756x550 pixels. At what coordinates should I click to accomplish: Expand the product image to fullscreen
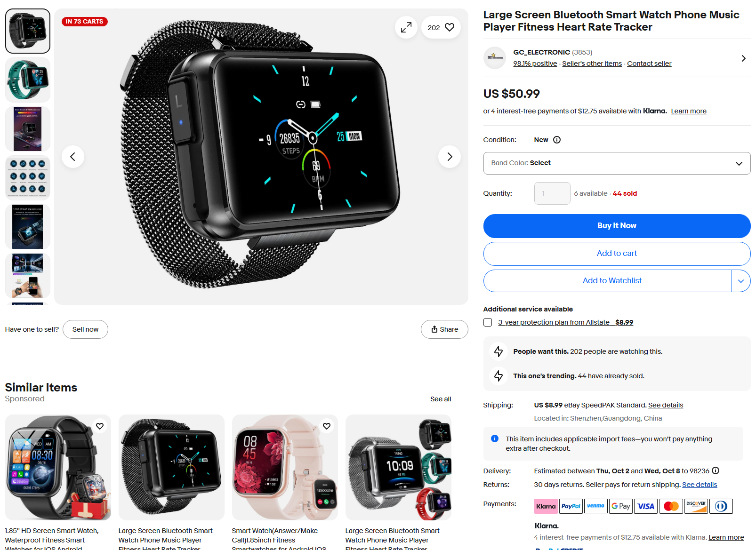point(406,28)
